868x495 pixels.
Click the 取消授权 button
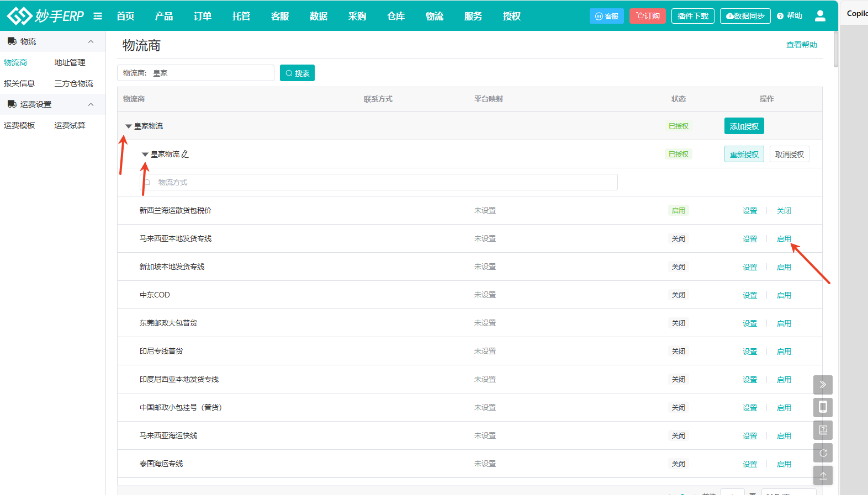[790, 154]
